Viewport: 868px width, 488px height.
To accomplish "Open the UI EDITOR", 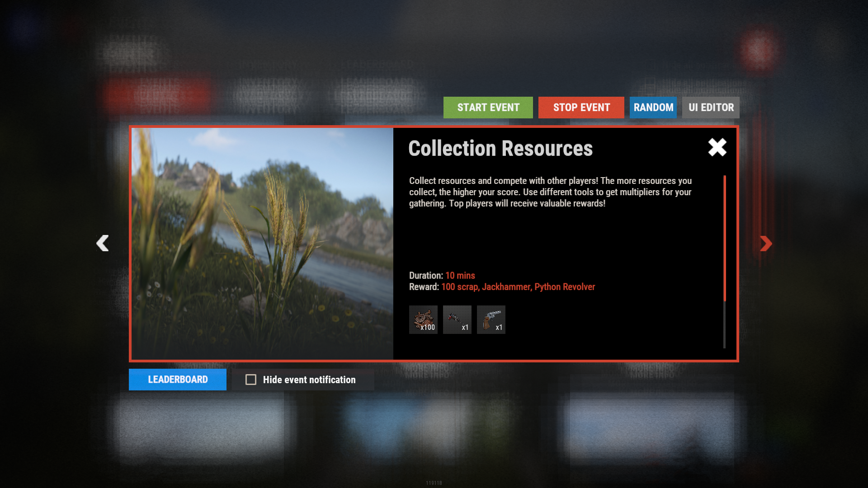I will (711, 108).
